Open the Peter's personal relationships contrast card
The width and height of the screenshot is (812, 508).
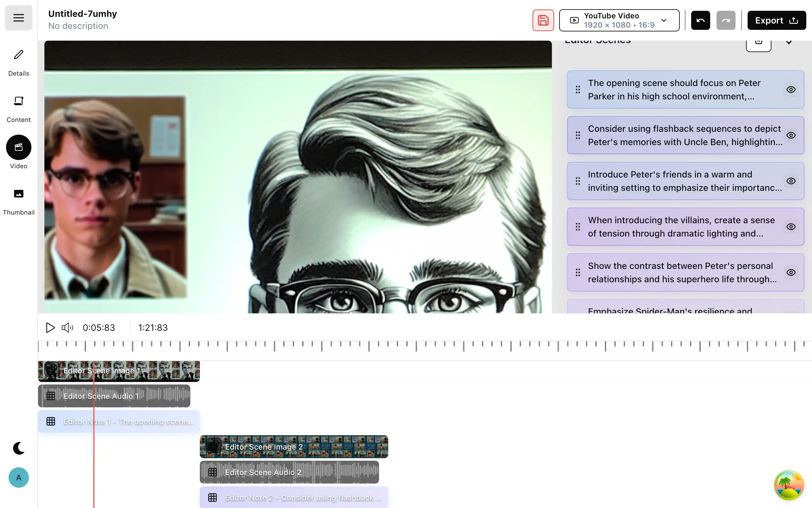click(685, 272)
